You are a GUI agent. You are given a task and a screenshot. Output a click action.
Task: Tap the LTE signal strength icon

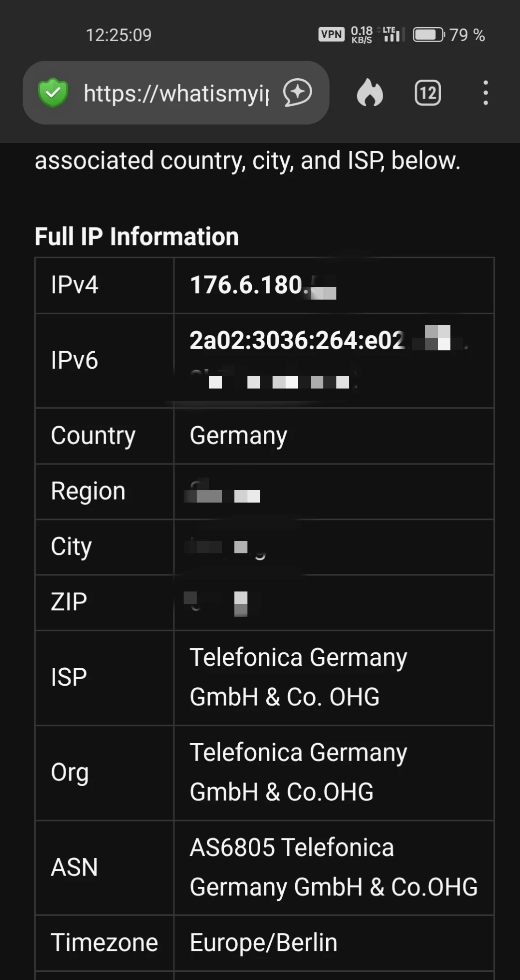[x=392, y=34]
